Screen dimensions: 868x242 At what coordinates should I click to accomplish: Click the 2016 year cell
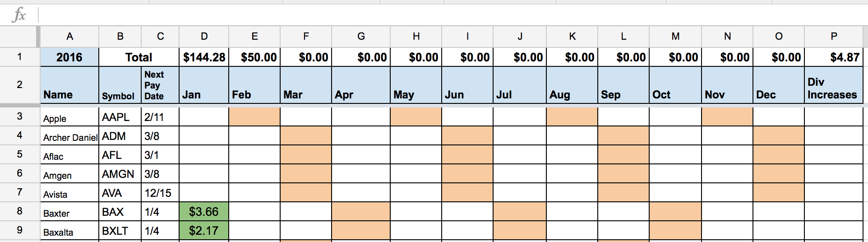tap(69, 57)
